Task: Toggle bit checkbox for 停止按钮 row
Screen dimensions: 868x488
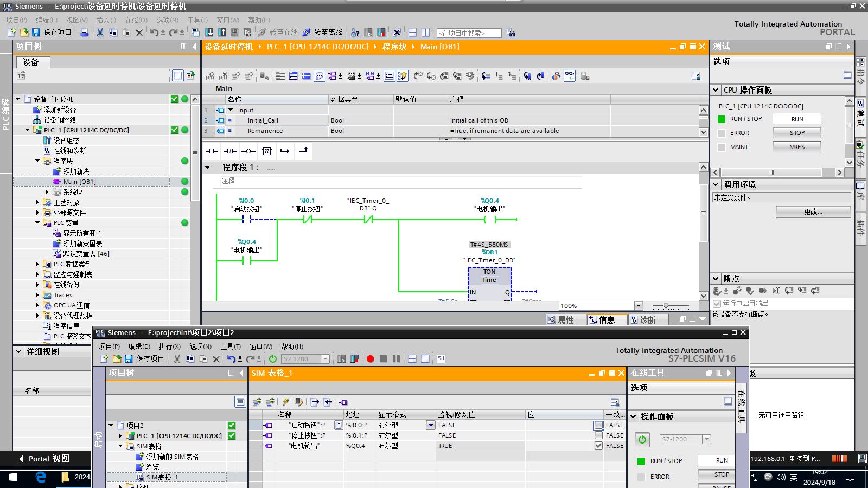Action: pos(598,435)
